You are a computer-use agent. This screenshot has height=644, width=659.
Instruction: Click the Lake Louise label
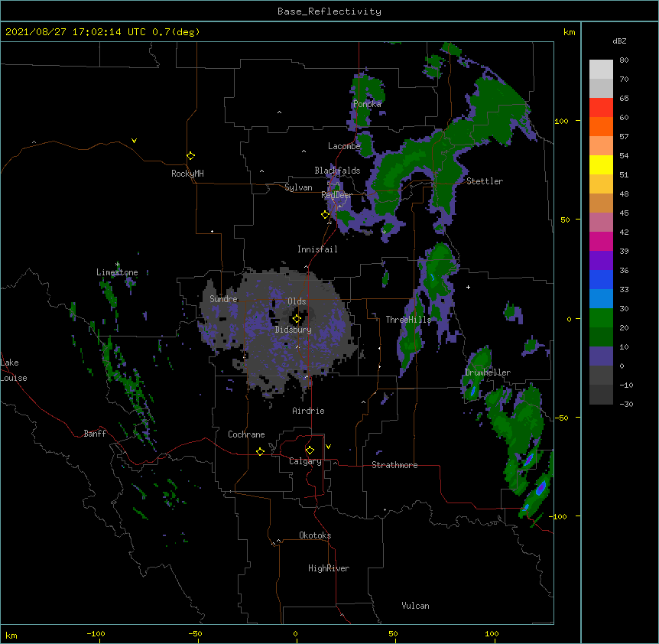tap(14, 370)
